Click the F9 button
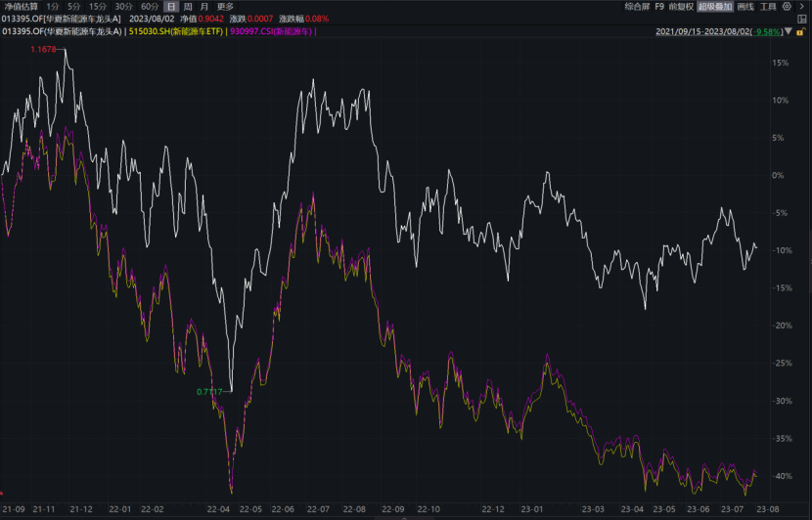This screenshot has height=520, width=812. (659, 6)
